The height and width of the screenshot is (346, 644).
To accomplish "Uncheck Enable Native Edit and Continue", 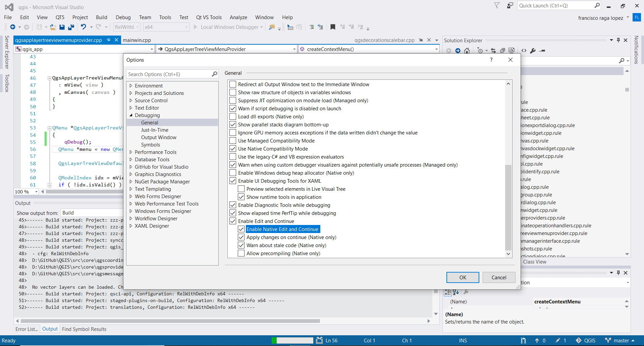I will pos(241,229).
